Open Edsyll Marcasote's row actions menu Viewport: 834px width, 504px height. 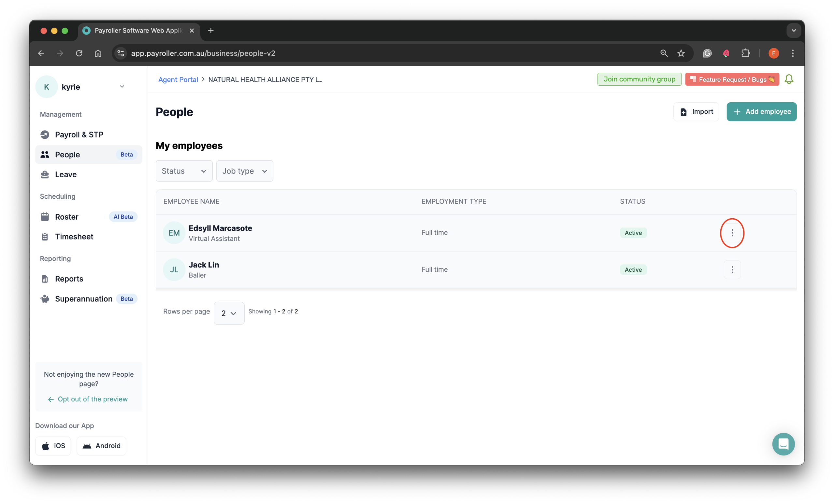point(732,233)
